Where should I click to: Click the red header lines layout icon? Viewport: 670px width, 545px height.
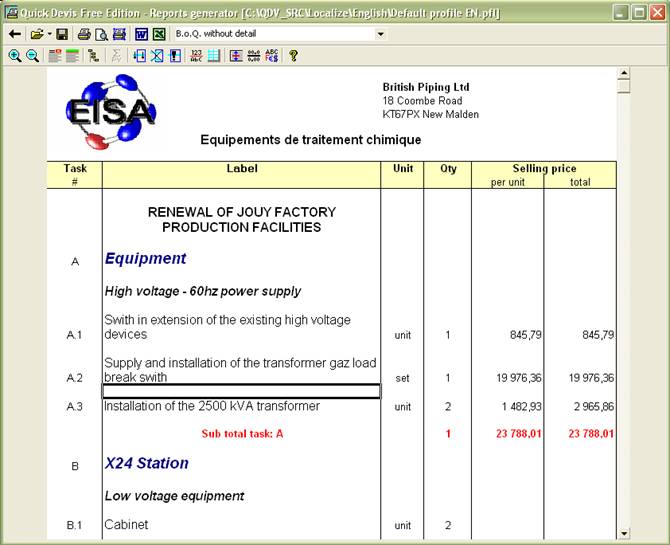[x=55, y=56]
